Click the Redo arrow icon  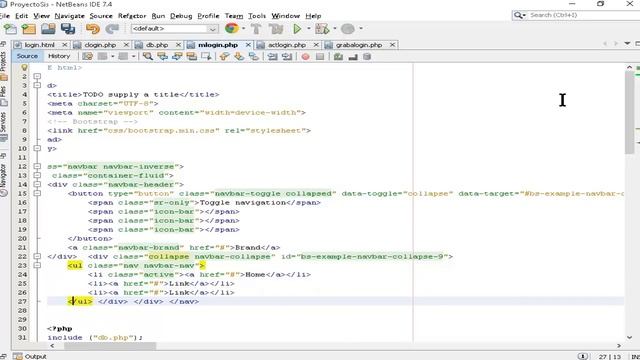click(x=111, y=29)
